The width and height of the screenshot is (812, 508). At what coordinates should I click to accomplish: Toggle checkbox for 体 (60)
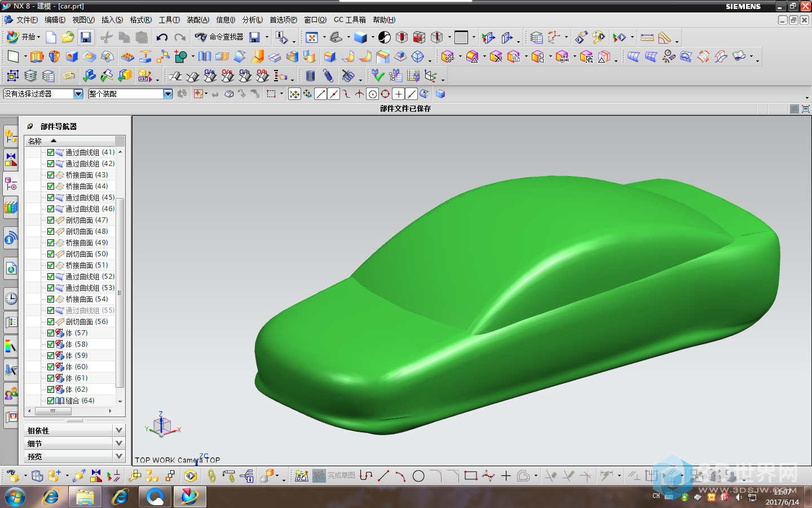click(51, 367)
